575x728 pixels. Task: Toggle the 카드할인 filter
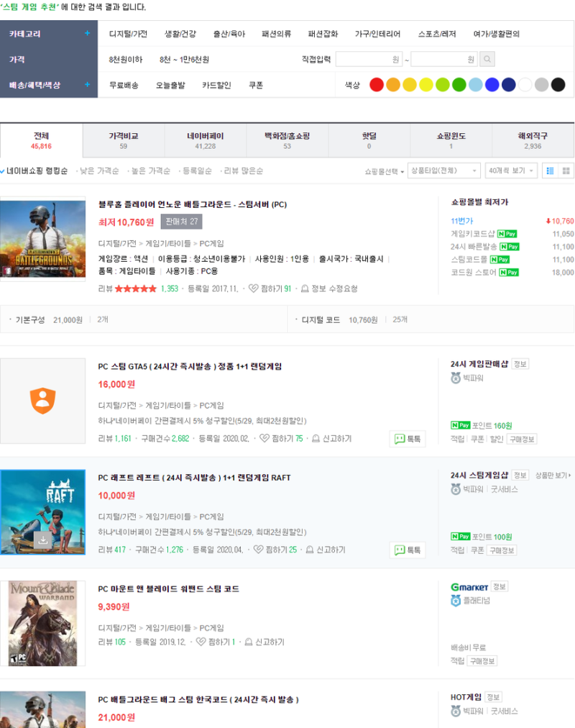(216, 84)
